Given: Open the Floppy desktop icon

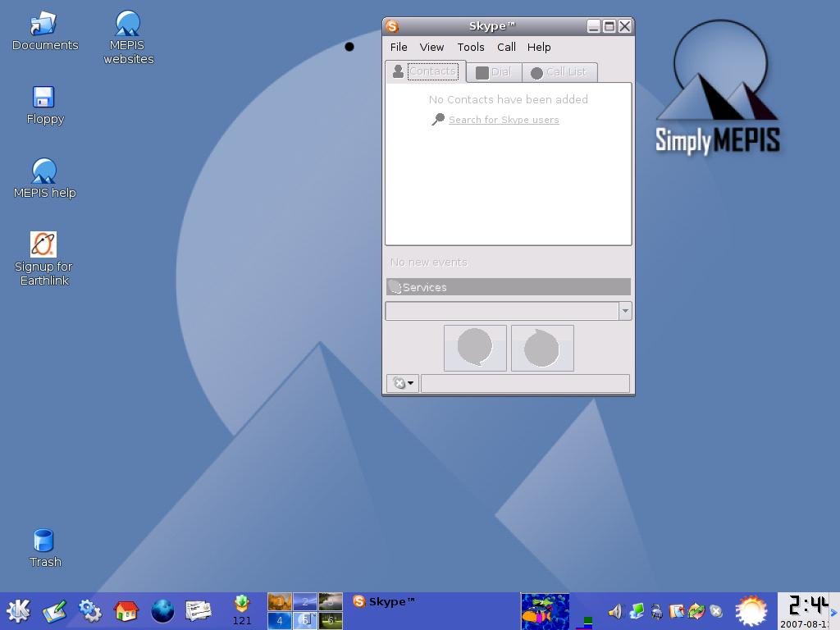Looking at the screenshot, I should [x=43, y=98].
